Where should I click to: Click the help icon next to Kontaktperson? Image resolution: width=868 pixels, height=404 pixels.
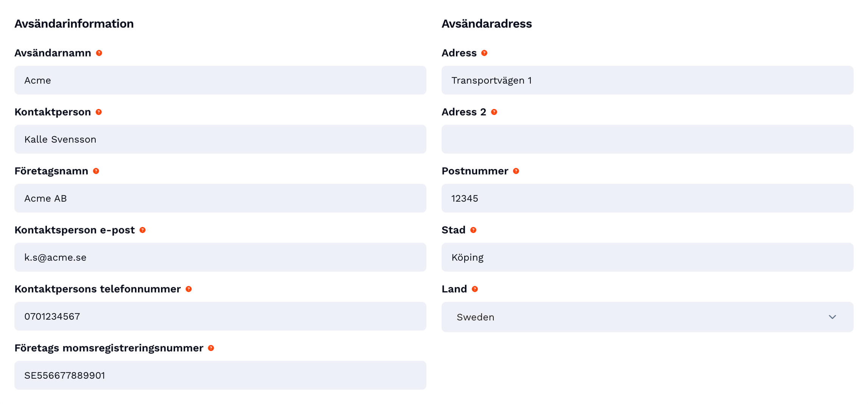[99, 112]
